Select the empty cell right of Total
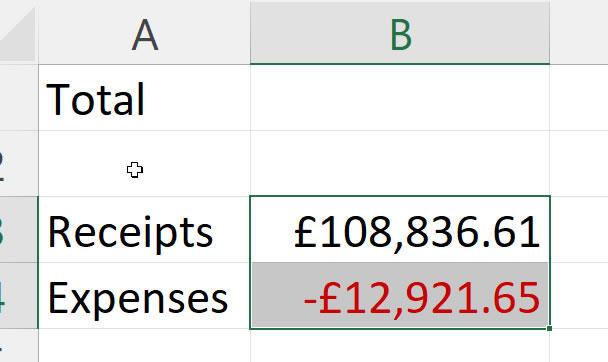This screenshot has width=608, height=362. click(x=400, y=98)
